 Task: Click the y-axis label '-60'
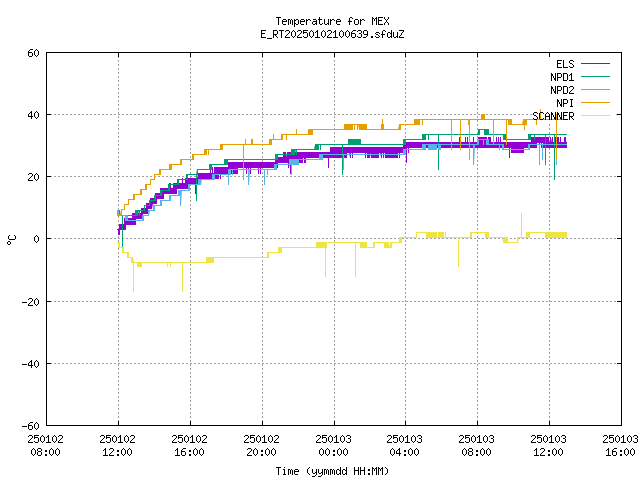point(31,426)
